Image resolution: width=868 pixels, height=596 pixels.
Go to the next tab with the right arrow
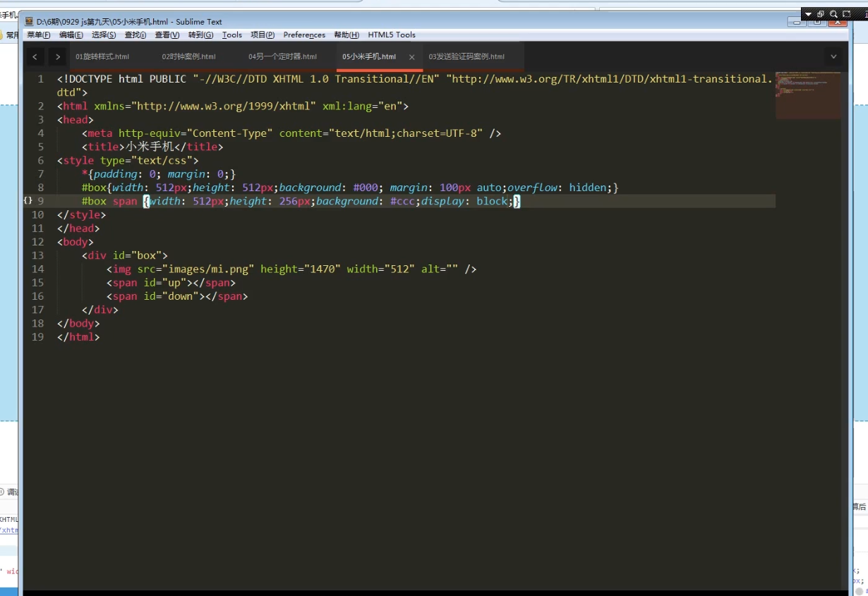pos(58,56)
